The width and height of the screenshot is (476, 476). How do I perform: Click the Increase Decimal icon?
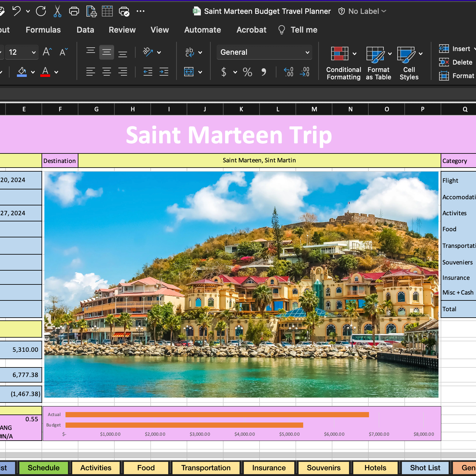288,72
